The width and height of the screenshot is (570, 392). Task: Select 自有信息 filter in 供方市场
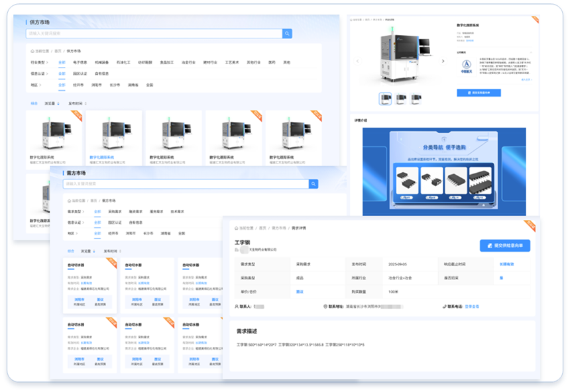pyautogui.click(x=102, y=73)
